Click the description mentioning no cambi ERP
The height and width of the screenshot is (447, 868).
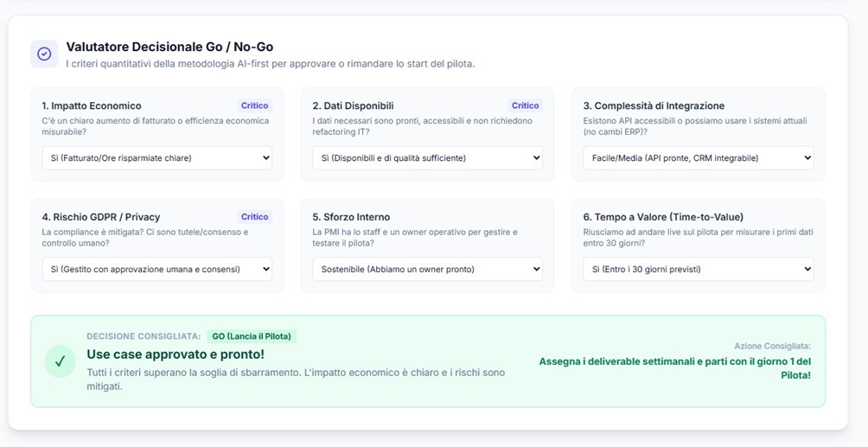(695, 126)
